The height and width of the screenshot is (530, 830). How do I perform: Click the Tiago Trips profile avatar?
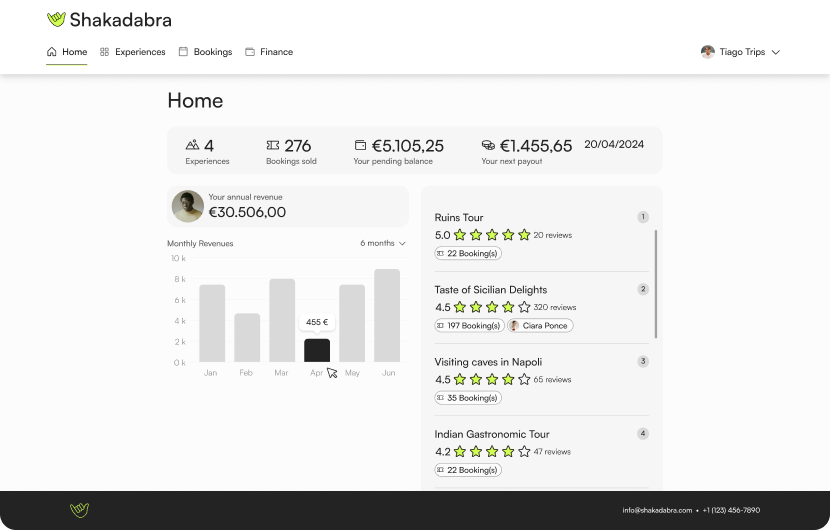[708, 52]
